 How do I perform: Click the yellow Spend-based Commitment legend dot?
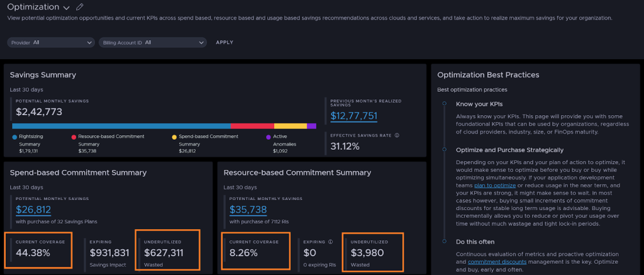174,136
